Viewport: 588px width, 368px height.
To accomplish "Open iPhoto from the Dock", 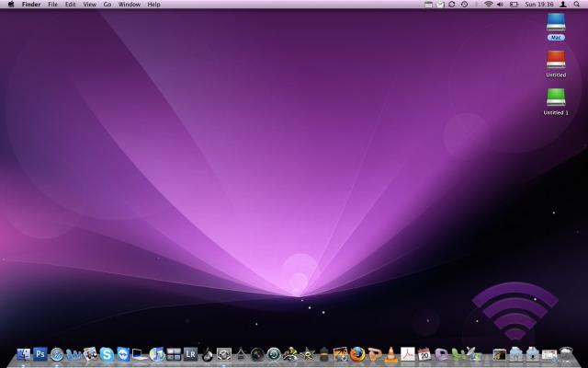I will (x=341, y=354).
